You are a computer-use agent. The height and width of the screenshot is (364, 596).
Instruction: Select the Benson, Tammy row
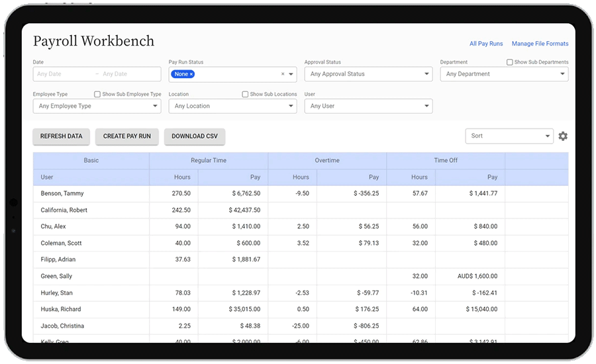coord(301,193)
